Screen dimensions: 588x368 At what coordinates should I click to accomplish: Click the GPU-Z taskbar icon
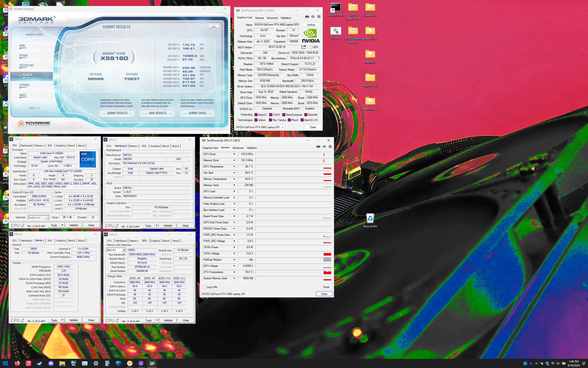click(x=152, y=363)
